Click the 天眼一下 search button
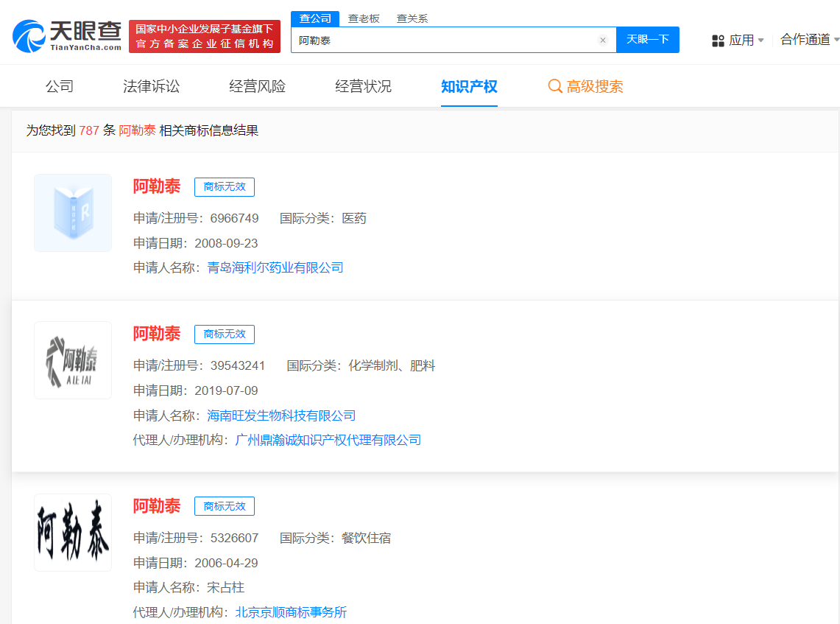This screenshot has width=840, height=624. coord(648,40)
